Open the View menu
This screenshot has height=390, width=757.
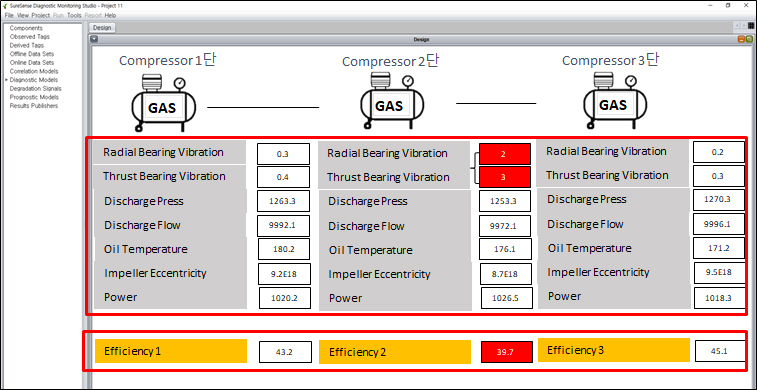click(x=23, y=15)
